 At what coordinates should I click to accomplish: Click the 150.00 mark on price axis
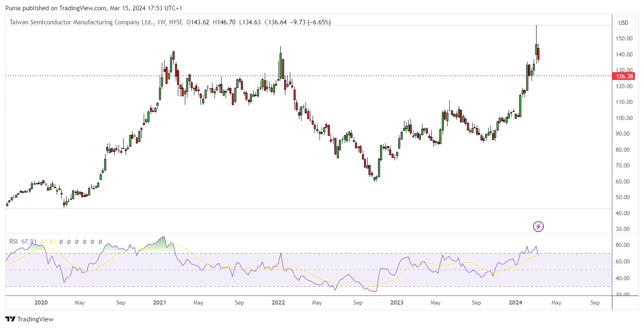pyautogui.click(x=624, y=39)
